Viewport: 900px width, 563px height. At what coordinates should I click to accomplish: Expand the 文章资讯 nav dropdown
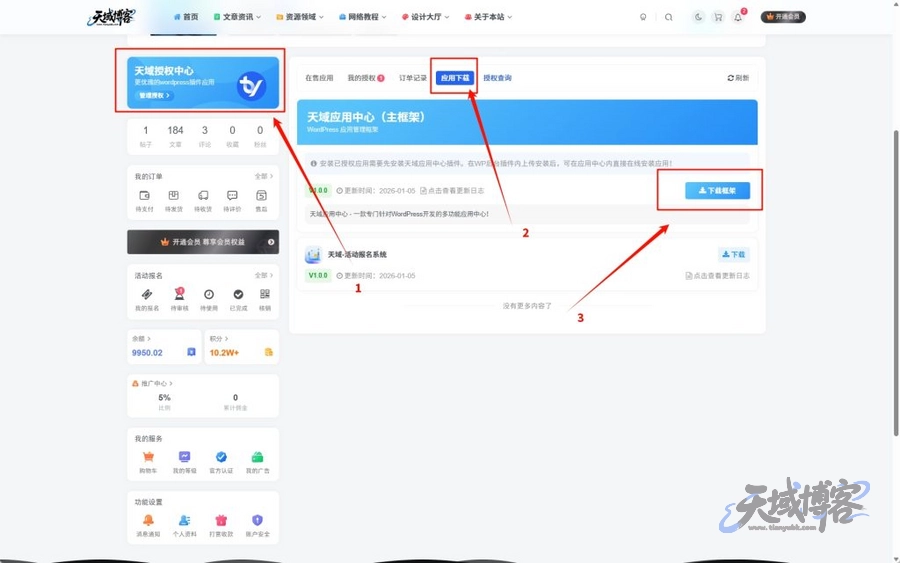238,17
